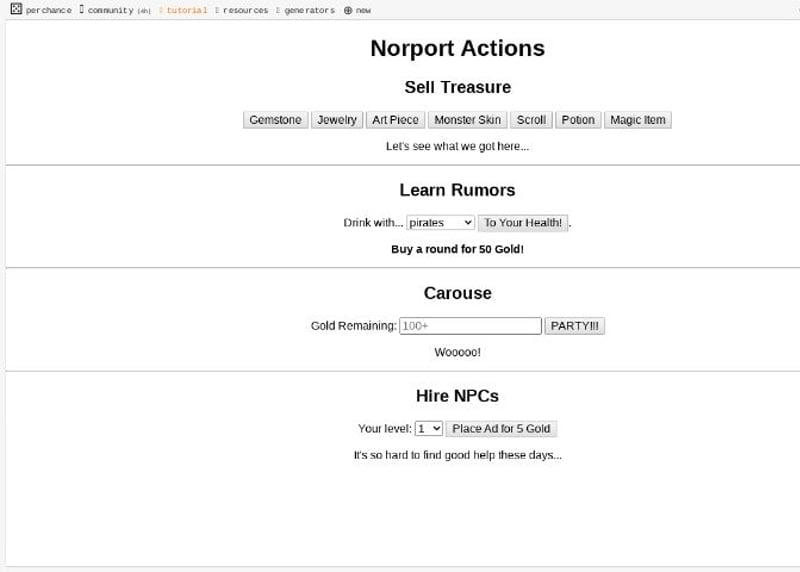Click the perchance dice logo icon
The image size is (800, 572).
point(16,10)
